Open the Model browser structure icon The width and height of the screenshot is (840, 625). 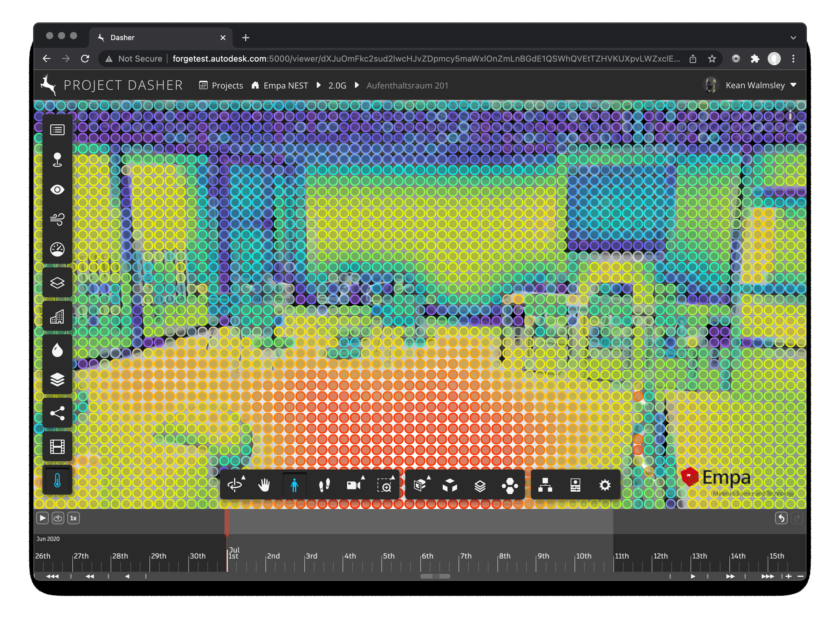click(x=545, y=485)
